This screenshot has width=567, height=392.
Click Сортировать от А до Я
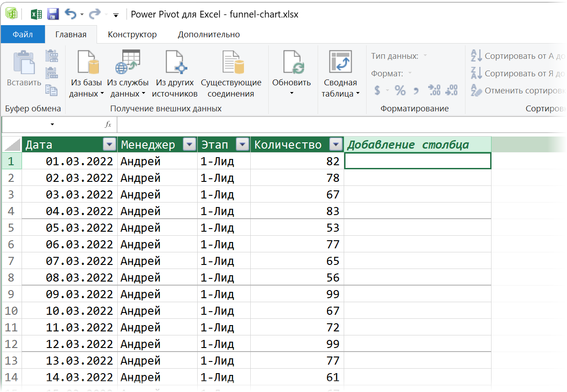click(518, 56)
